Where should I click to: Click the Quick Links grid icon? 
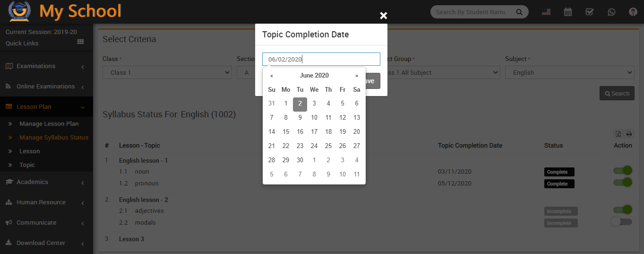[80, 42]
